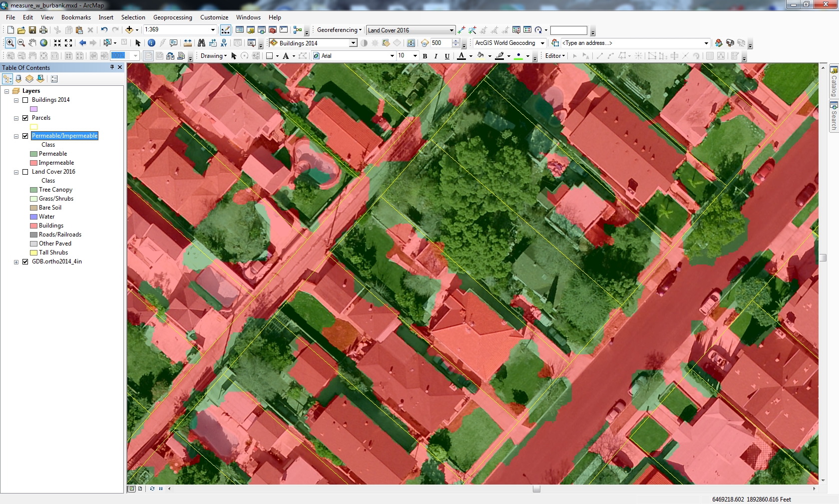Turn on Land Cover 2016 layer

[x=25, y=172]
